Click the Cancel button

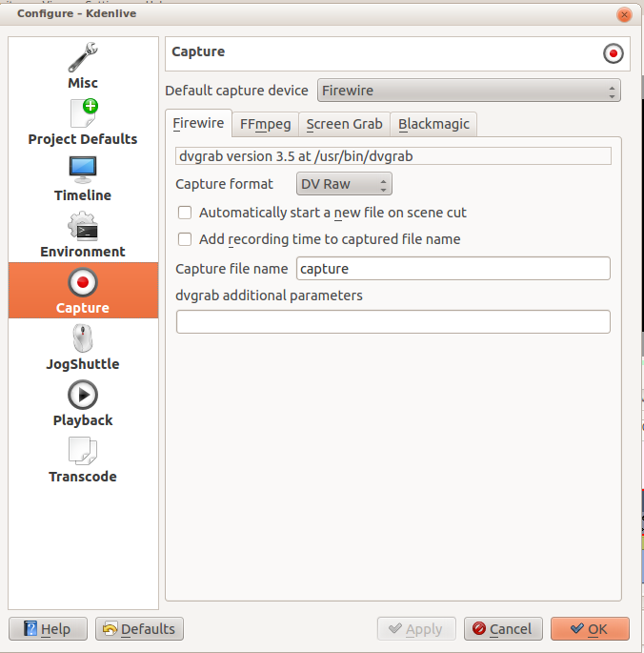point(503,628)
